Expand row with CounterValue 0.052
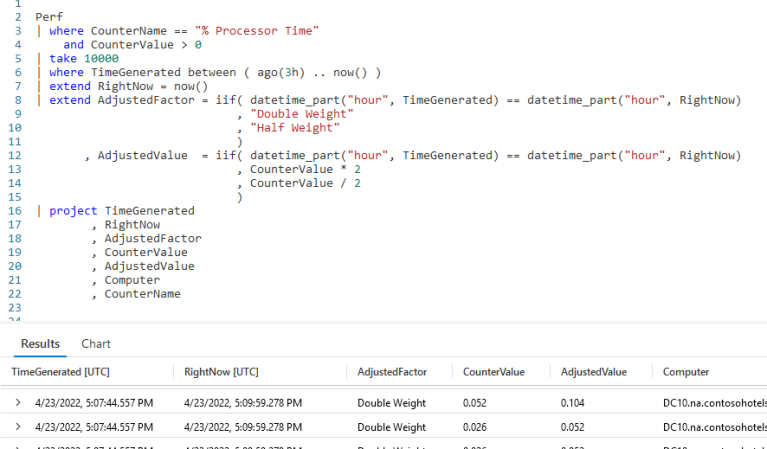The image size is (767, 449). point(18,403)
